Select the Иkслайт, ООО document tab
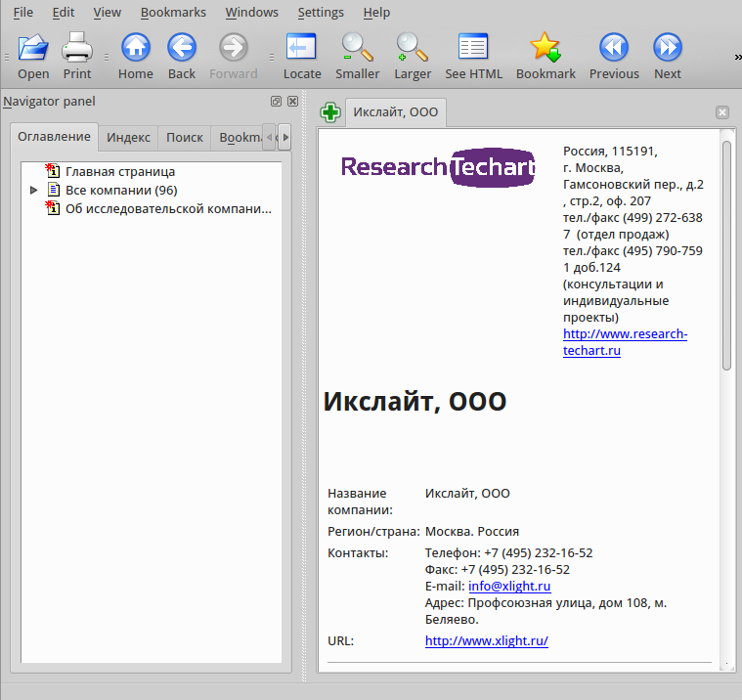 [396, 112]
